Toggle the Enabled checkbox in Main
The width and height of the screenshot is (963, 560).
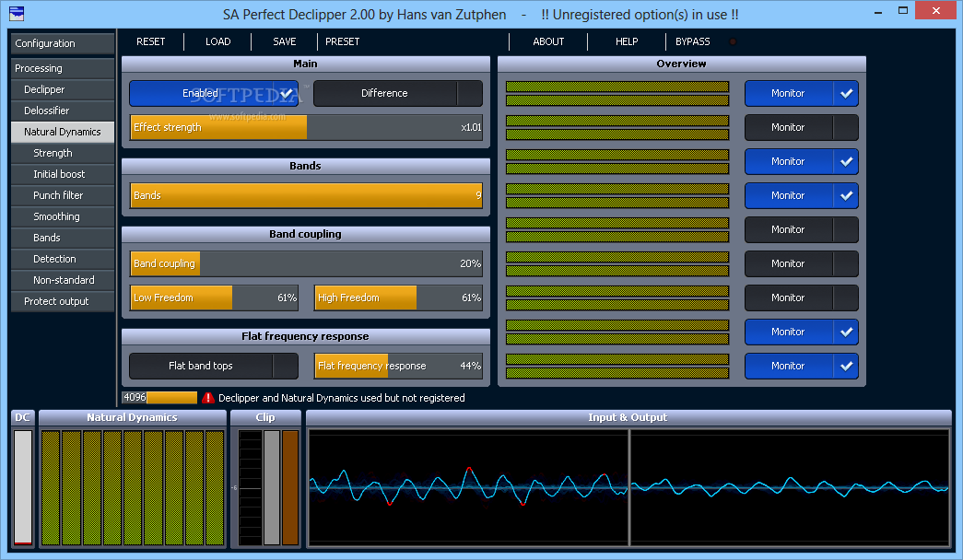tap(214, 93)
